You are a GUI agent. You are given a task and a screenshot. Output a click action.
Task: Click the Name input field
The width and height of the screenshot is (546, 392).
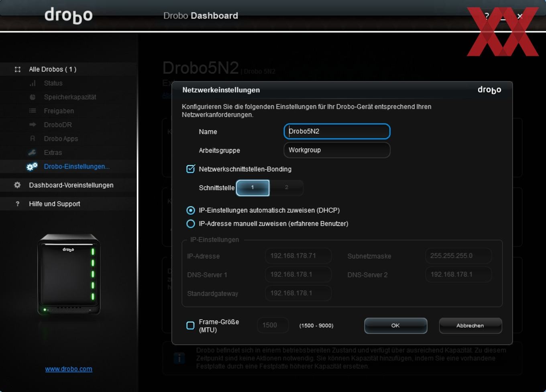click(x=337, y=131)
